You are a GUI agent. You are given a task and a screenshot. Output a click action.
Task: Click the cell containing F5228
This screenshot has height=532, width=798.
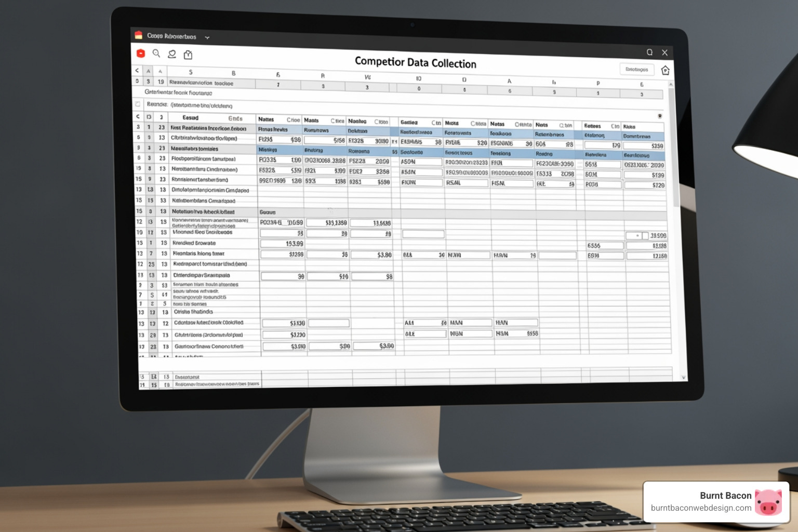click(280, 170)
